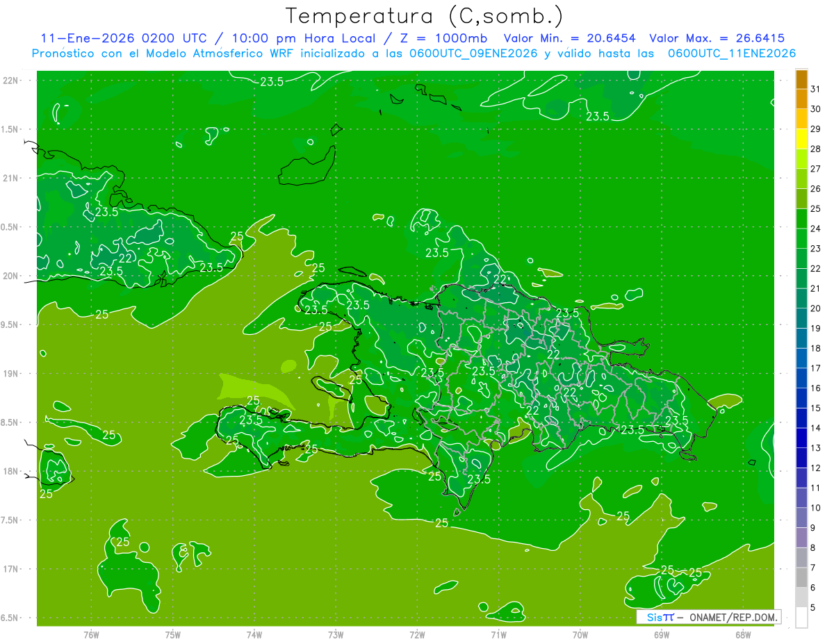The width and height of the screenshot is (834, 644).
Task: Pick the yellow swatch between 28 and 29
Action: (801, 139)
